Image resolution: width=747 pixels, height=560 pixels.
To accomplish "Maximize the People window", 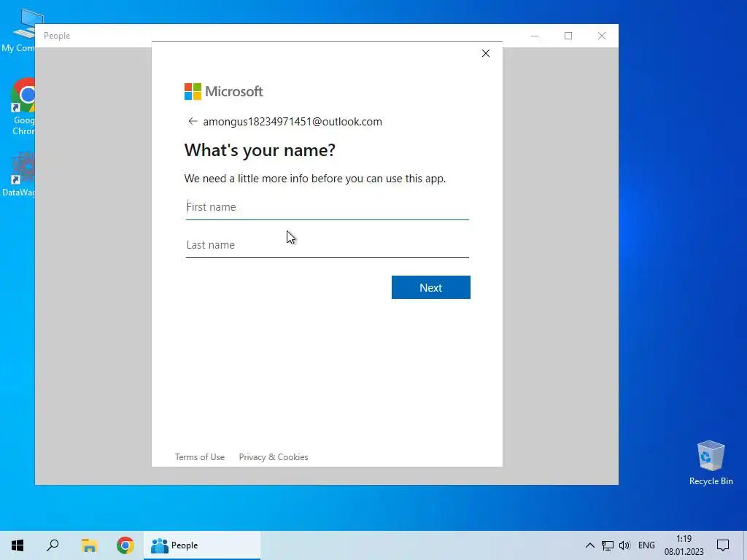I will 568,36.
